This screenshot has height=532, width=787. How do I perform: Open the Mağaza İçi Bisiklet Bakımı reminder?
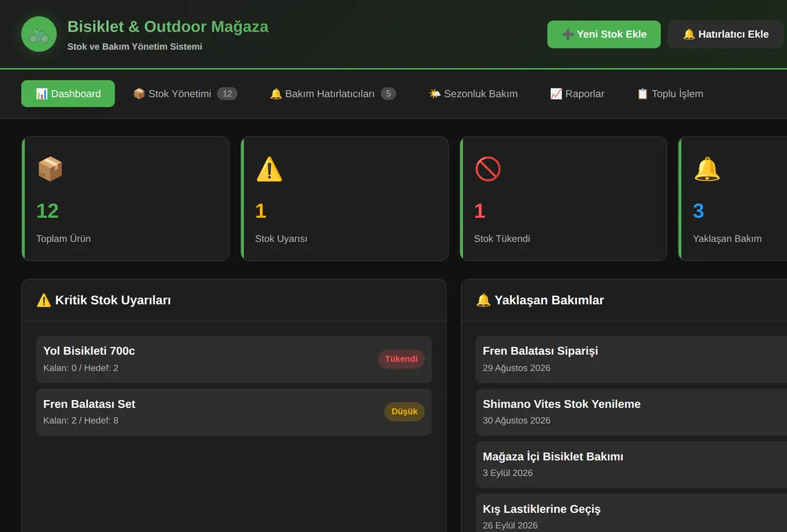coord(632,464)
